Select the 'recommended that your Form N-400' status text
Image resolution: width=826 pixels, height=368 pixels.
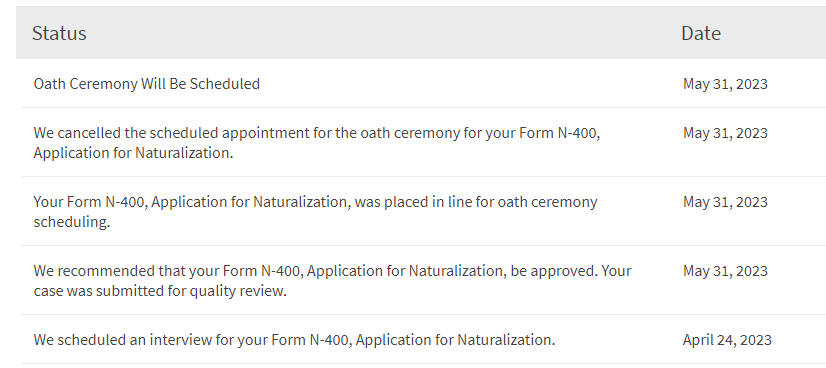point(332,281)
